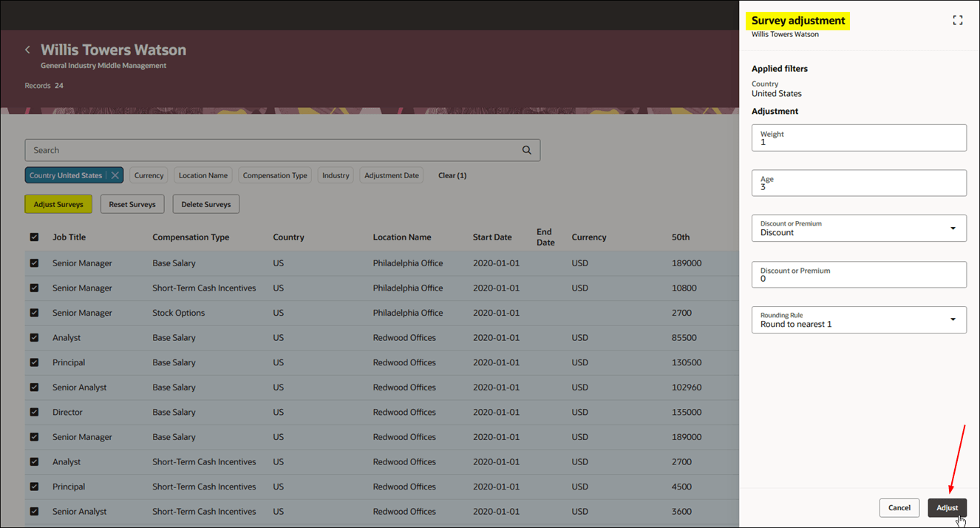Open the Rounding Rule dropdown

click(859, 319)
